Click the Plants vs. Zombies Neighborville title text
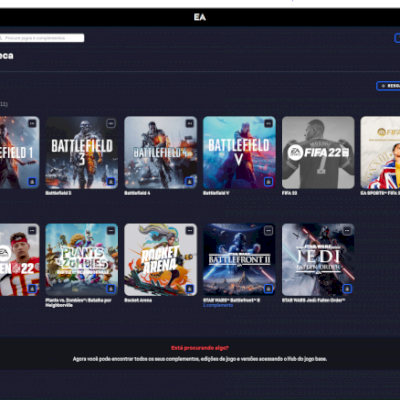Image resolution: width=400 pixels, height=400 pixels. point(78,303)
